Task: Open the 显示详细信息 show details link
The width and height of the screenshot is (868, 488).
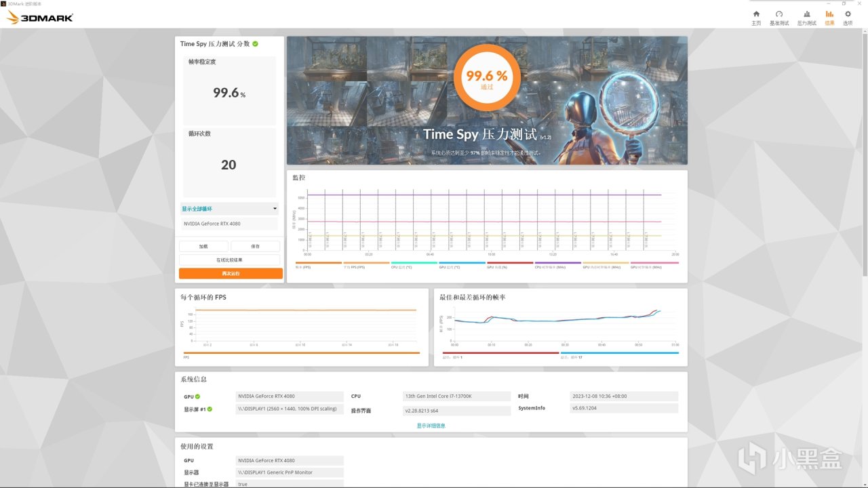Action: click(x=431, y=426)
